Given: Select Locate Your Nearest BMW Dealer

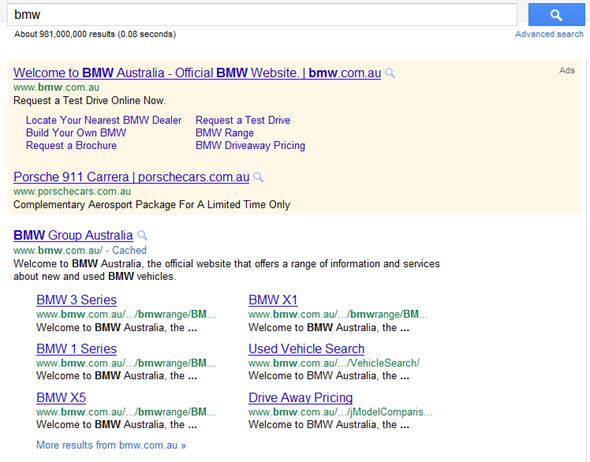Looking at the screenshot, I should [103, 120].
